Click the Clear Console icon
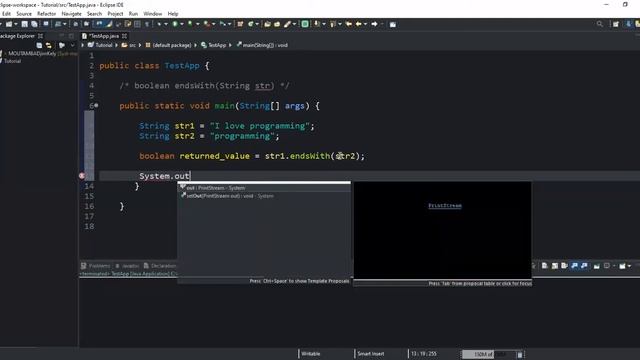This screenshot has width=640, height=360. click(544, 266)
